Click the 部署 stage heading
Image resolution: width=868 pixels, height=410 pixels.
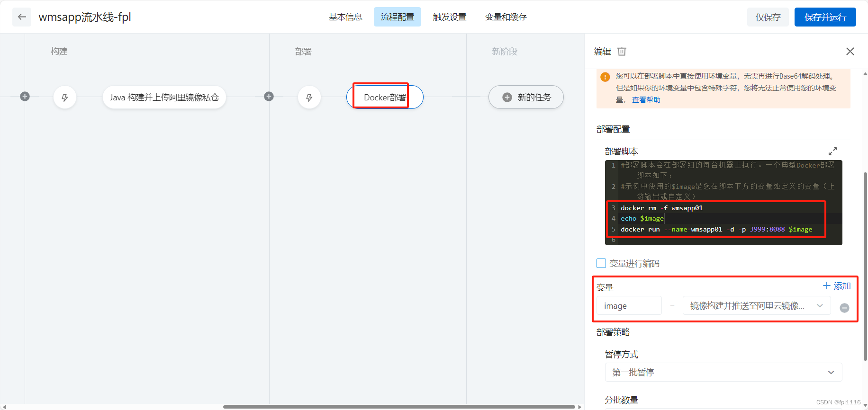click(x=303, y=52)
